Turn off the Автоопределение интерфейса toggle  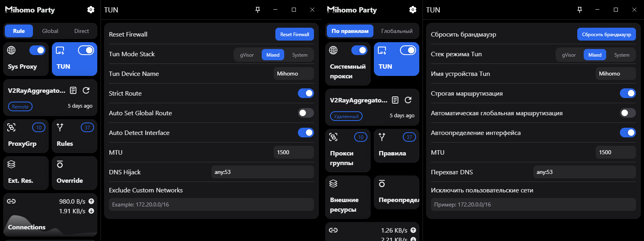click(x=628, y=133)
